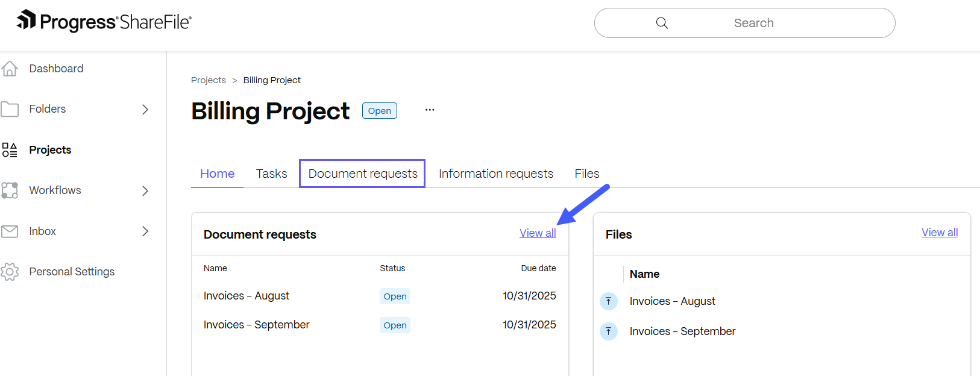The height and width of the screenshot is (376, 980).
Task: Switch to the Document requests tab
Action: [362, 174]
